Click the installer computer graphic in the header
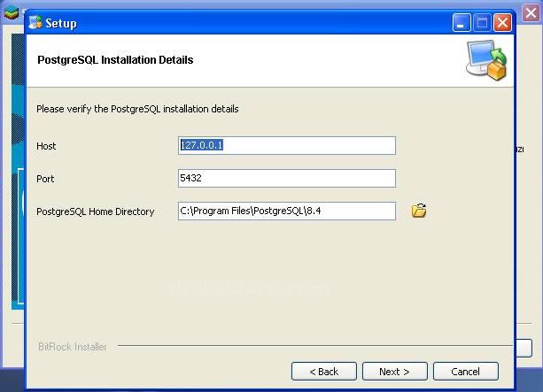Viewport: 543px width, 392px height. pos(486,60)
